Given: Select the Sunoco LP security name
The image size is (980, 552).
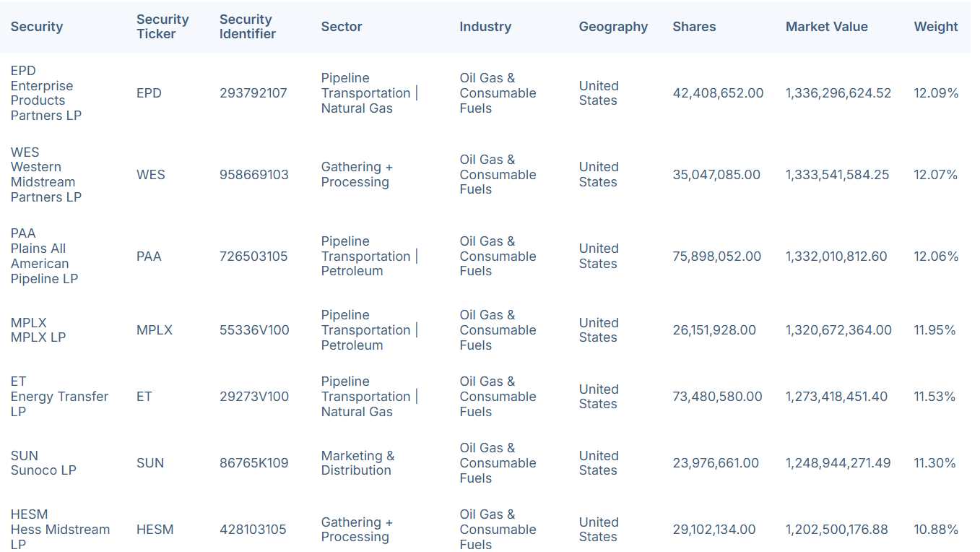Looking at the screenshot, I should (43, 470).
